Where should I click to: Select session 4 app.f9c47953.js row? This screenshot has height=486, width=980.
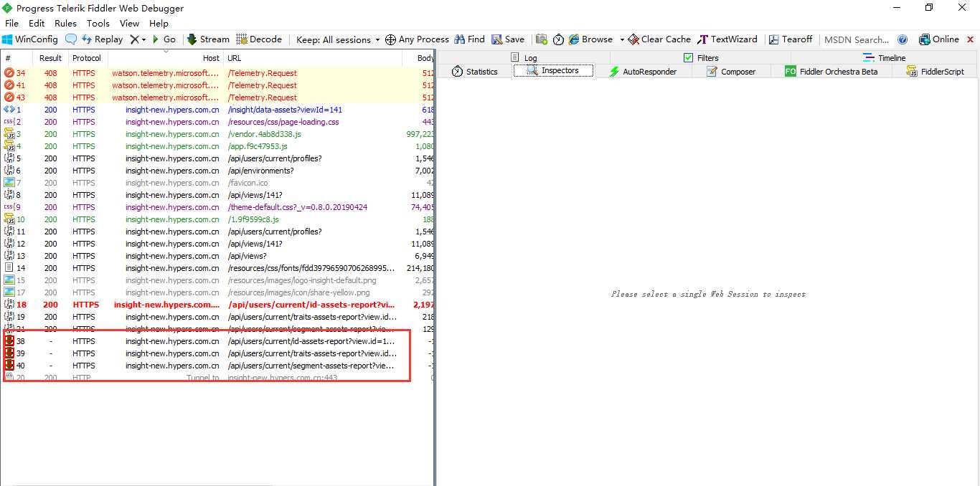click(218, 146)
